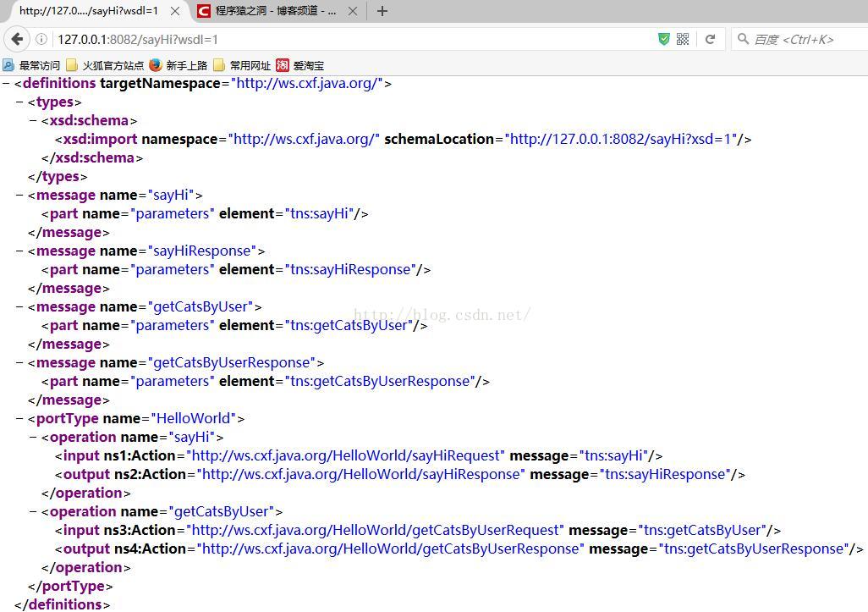This screenshot has height=612, width=868.
Task: Click the closing </portType> tag
Action: tap(70, 586)
